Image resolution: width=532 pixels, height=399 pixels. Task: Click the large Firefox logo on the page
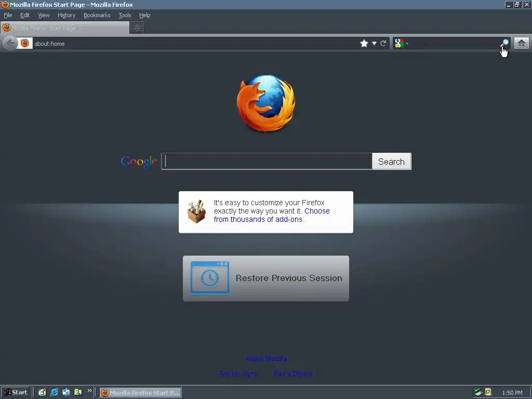tap(266, 103)
